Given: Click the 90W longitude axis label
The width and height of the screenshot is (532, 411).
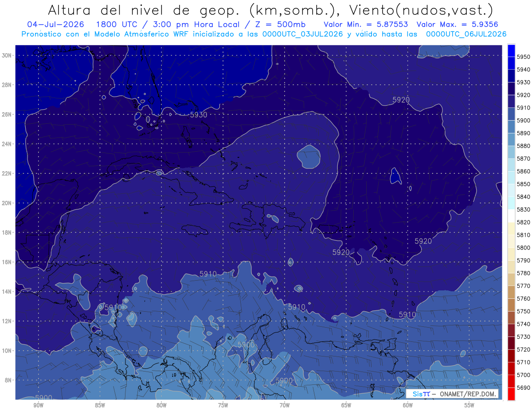Looking at the screenshot, I should 38,405.
